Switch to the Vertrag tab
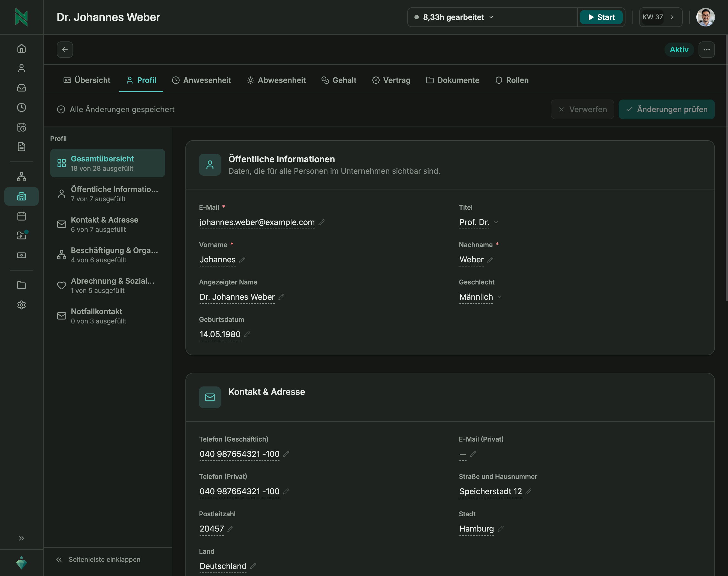 (x=391, y=80)
